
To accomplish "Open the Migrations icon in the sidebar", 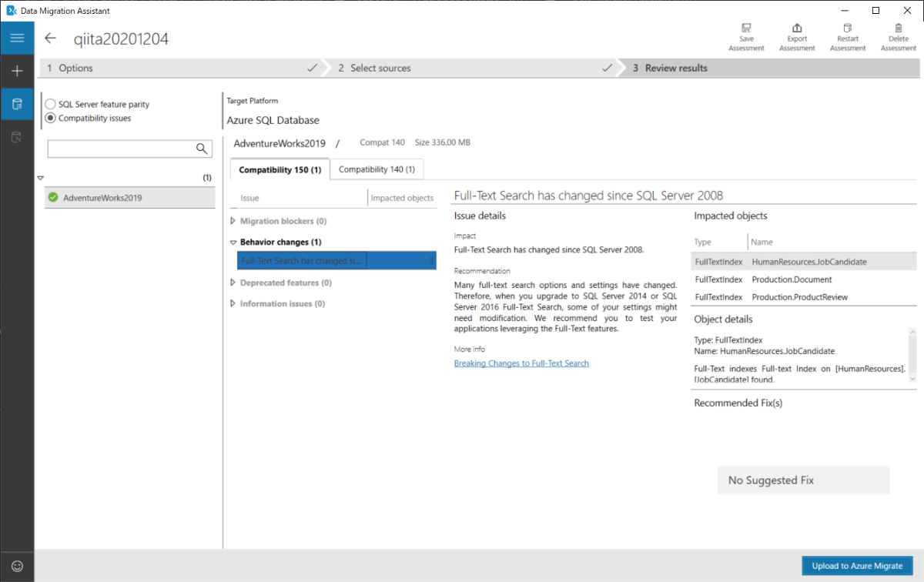I will [x=17, y=137].
